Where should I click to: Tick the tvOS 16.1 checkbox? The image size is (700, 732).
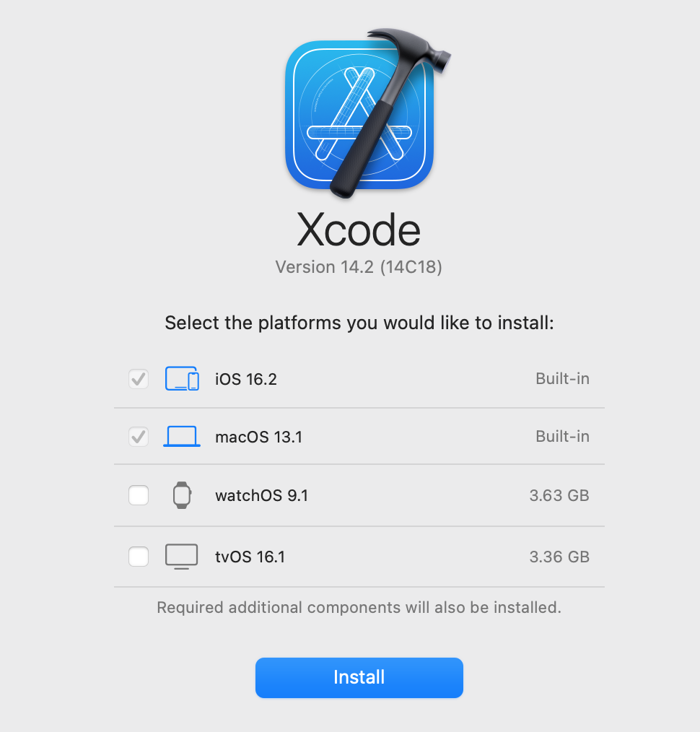139,557
